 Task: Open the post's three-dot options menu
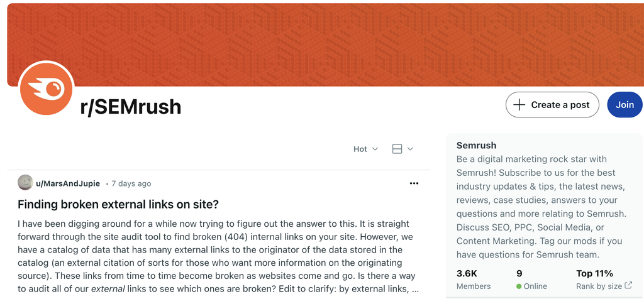click(x=414, y=183)
